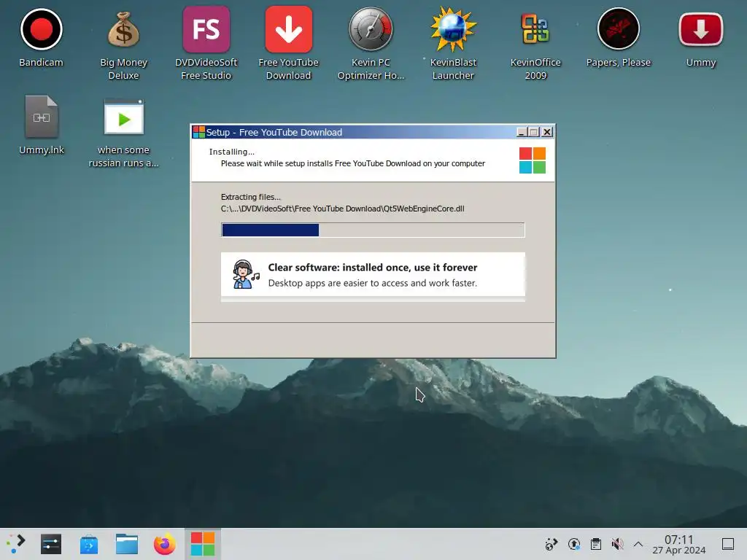This screenshot has height=560, width=747.
Task: Select the Papers, Please desktop icon
Action: [x=619, y=29]
